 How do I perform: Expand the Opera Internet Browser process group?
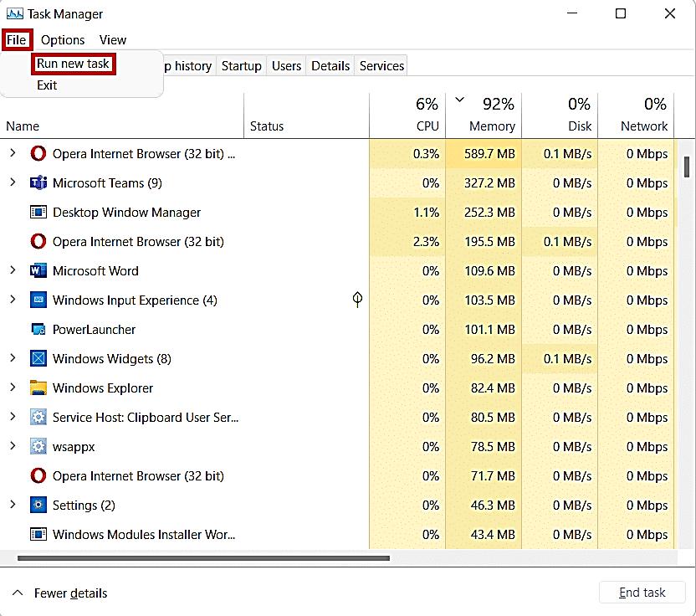pos(14,153)
